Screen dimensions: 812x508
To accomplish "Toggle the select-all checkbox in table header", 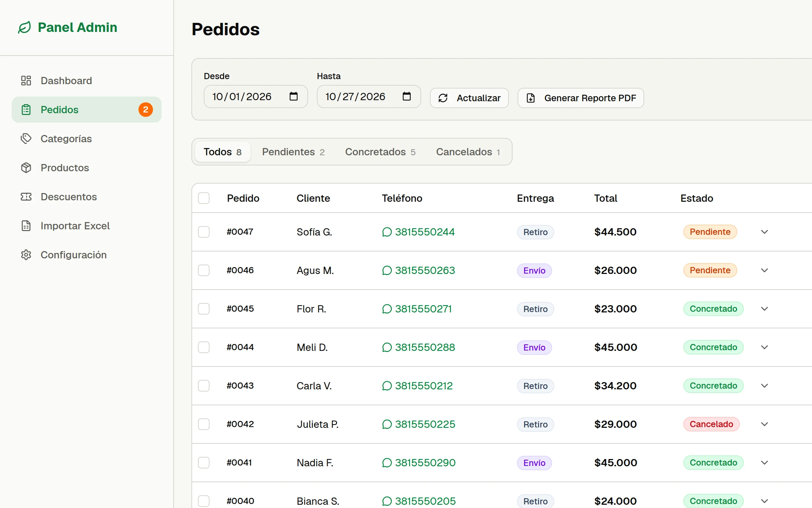I will coord(204,198).
